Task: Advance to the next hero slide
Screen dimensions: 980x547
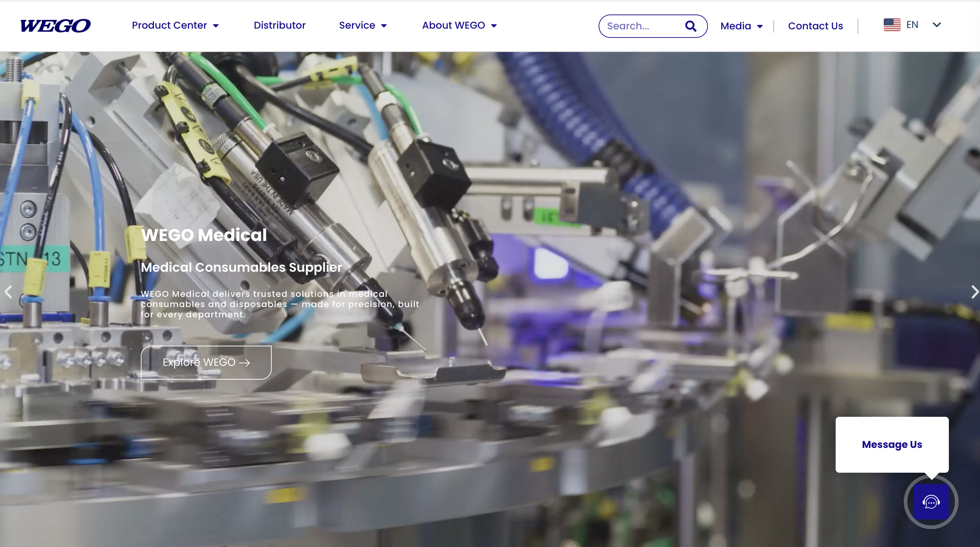Action: click(x=974, y=292)
